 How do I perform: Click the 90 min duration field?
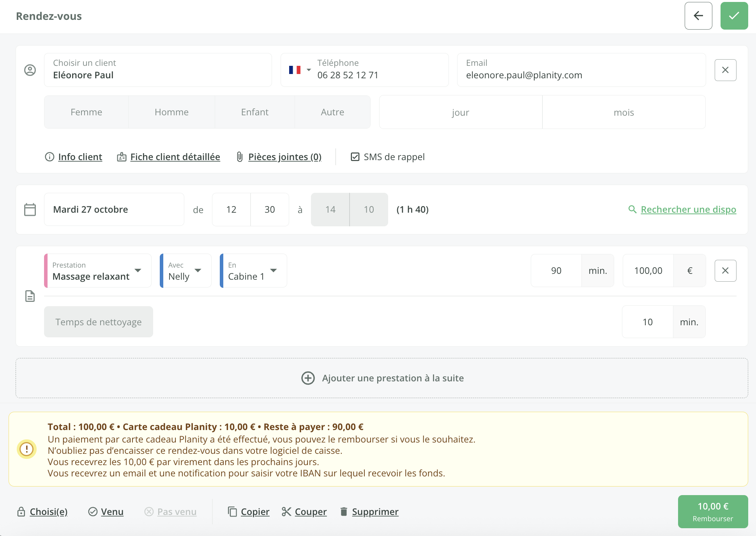(556, 271)
